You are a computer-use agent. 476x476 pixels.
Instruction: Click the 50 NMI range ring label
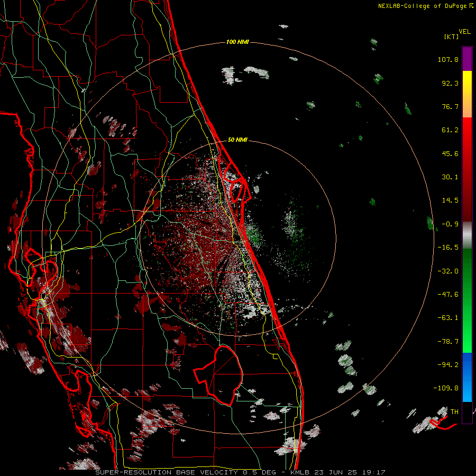click(237, 140)
